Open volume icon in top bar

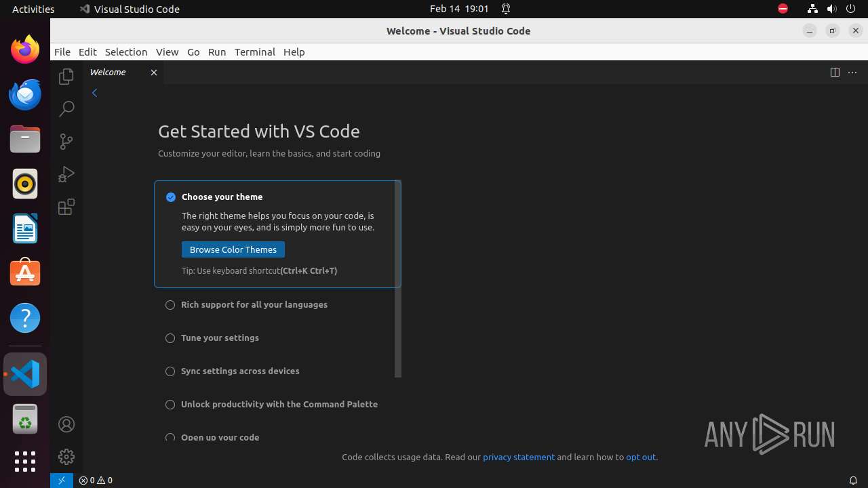pyautogui.click(x=831, y=9)
